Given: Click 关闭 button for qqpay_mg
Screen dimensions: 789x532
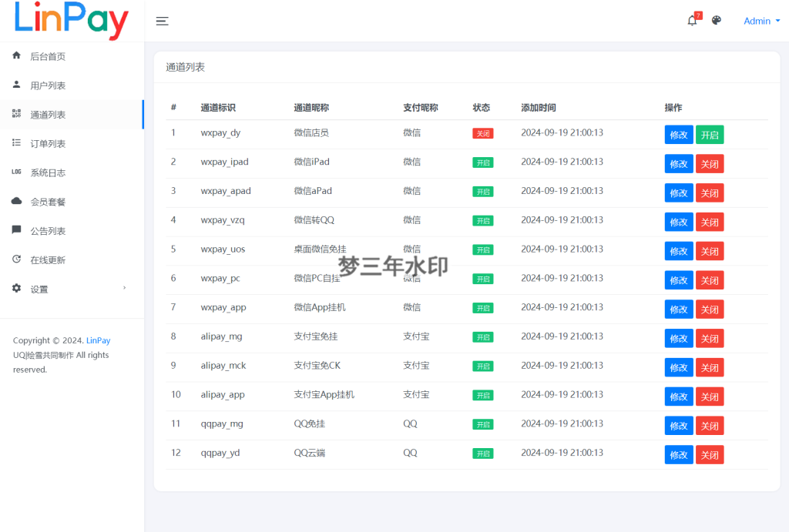Looking at the screenshot, I should (710, 426).
